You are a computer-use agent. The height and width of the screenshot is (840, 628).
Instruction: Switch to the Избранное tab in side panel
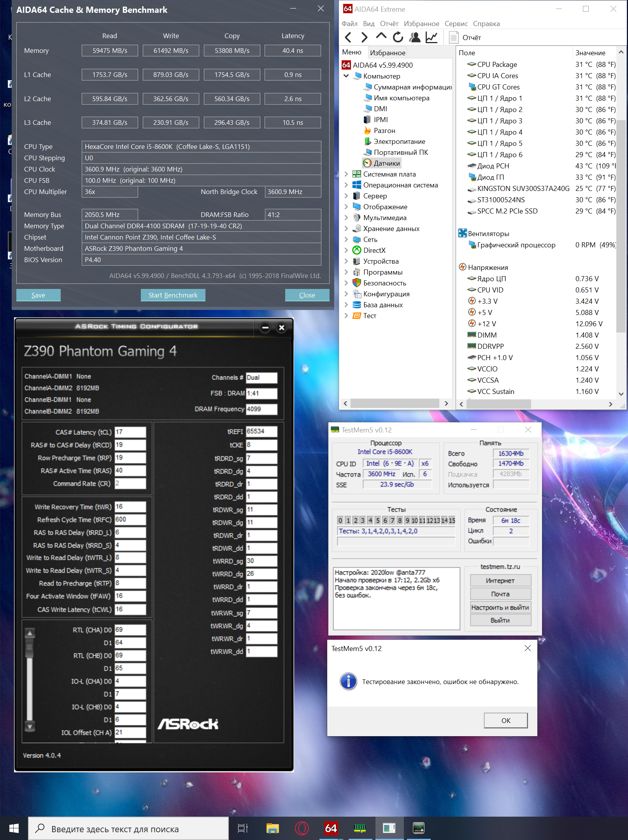coord(388,52)
